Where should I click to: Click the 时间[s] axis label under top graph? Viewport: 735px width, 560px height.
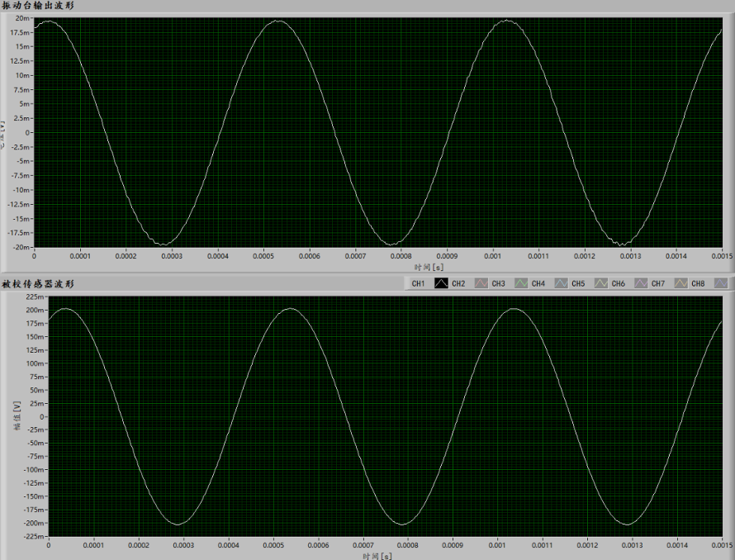click(429, 268)
